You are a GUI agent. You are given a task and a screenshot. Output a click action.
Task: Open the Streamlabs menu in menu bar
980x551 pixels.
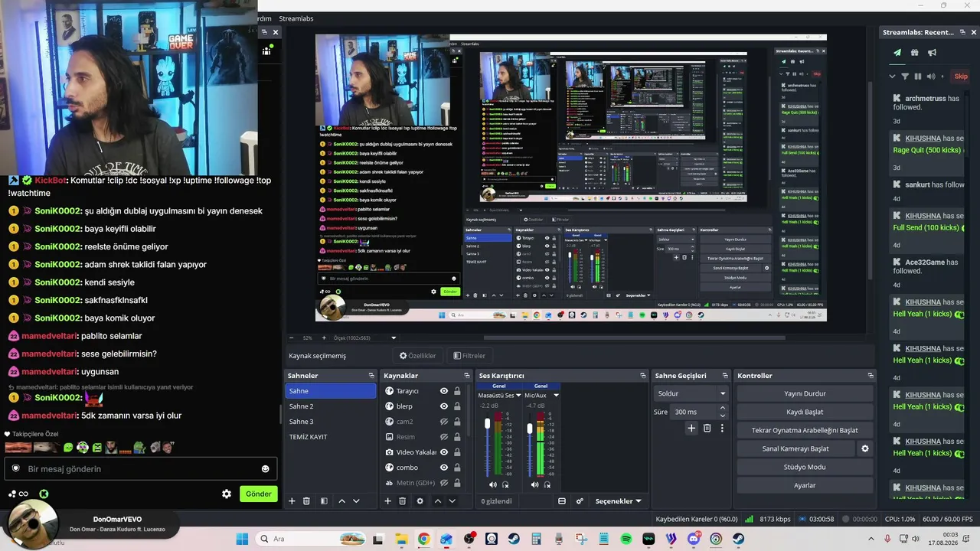pyautogui.click(x=296, y=18)
